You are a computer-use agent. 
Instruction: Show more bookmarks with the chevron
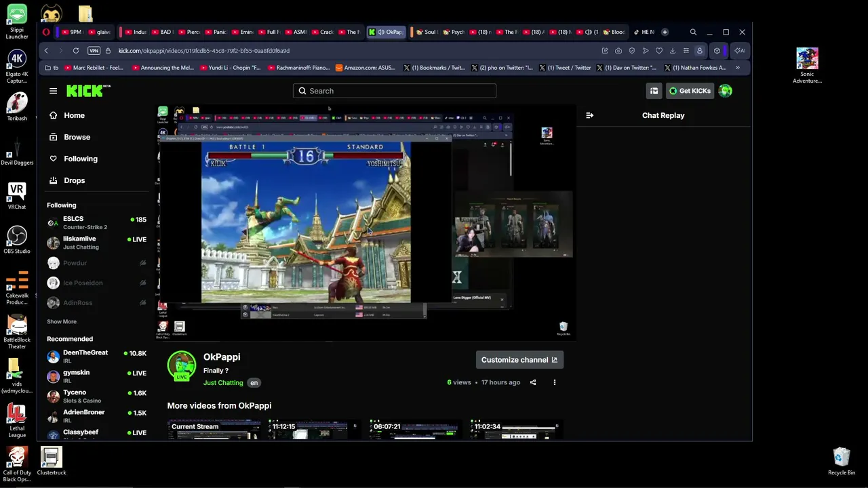[738, 68]
